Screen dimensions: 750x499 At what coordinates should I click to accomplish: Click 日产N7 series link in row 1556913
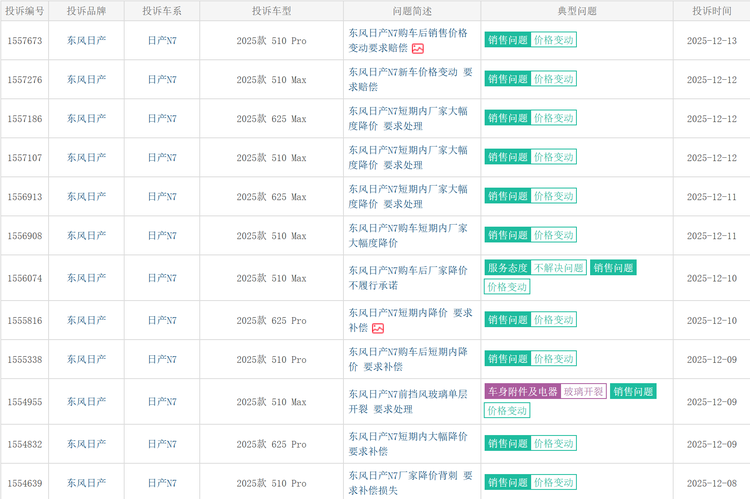click(x=161, y=197)
